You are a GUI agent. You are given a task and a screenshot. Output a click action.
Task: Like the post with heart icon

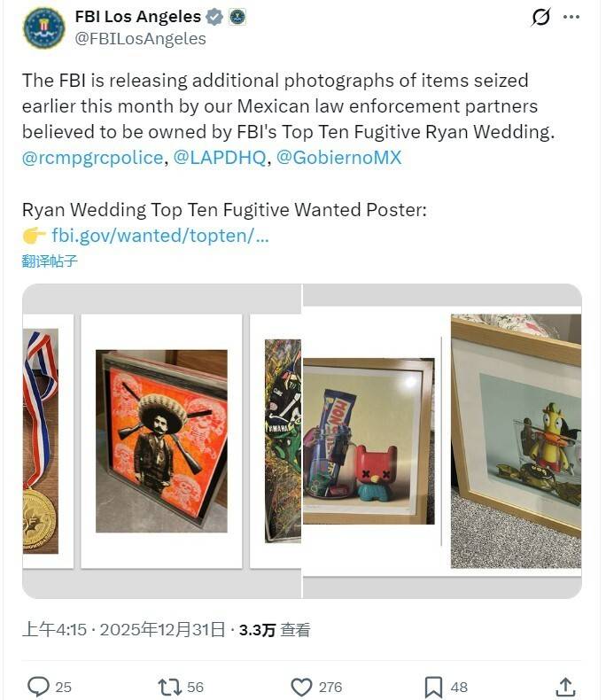coord(301,687)
